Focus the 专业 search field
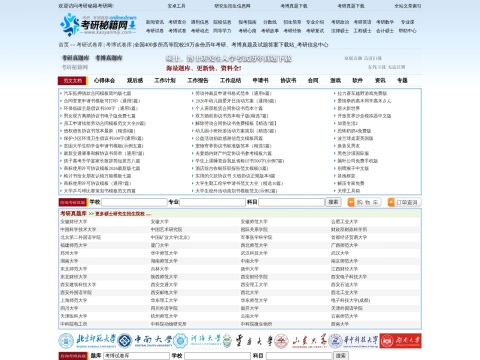480x360 pixels. [x=212, y=202]
